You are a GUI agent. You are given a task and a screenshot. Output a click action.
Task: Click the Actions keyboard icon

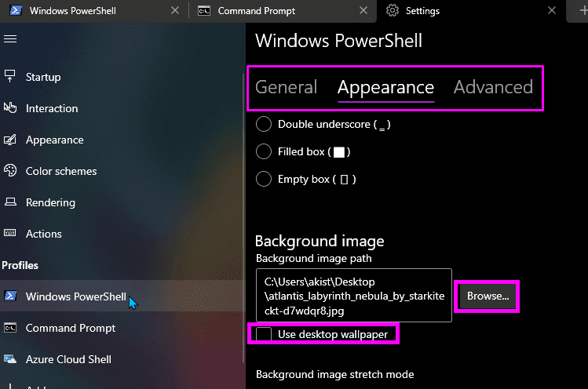[10, 233]
